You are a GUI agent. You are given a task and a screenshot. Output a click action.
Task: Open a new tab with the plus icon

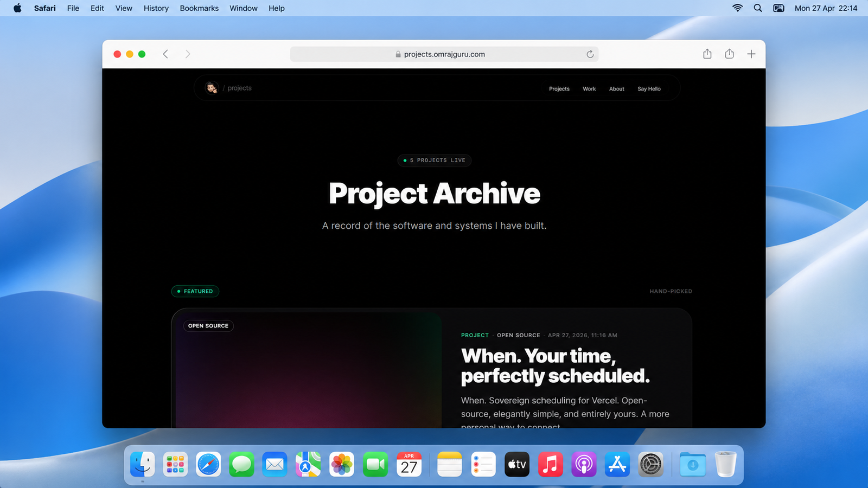[x=751, y=54]
